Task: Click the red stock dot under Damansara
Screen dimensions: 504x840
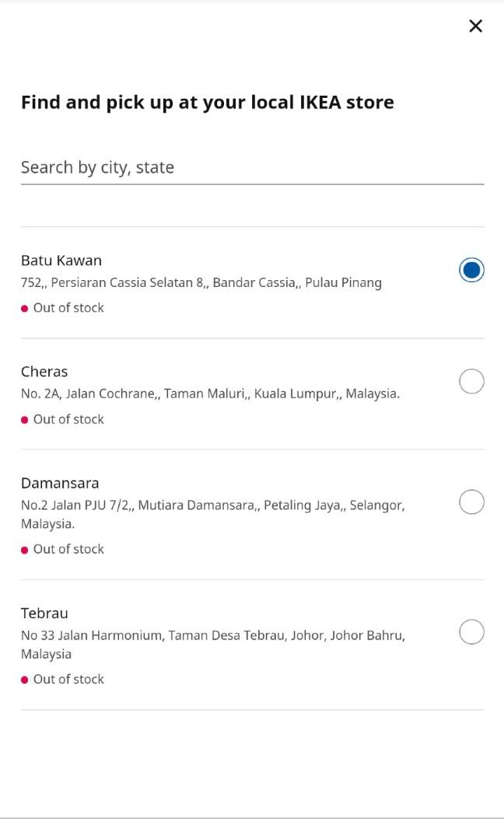Action: click(x=25, y=550)
